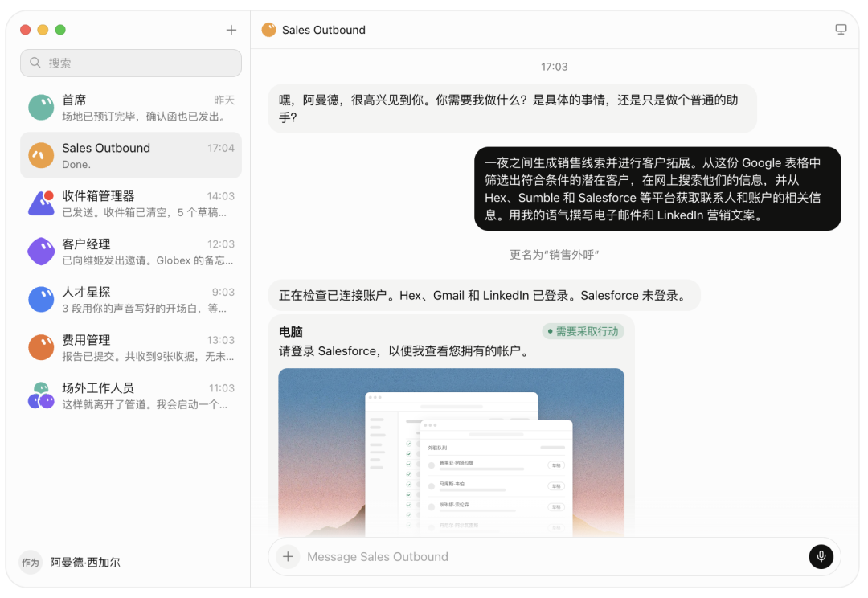The image size is (868, 598).
Task: Click the 需要采取行动 status badge
Action: (x=583, y=331)
